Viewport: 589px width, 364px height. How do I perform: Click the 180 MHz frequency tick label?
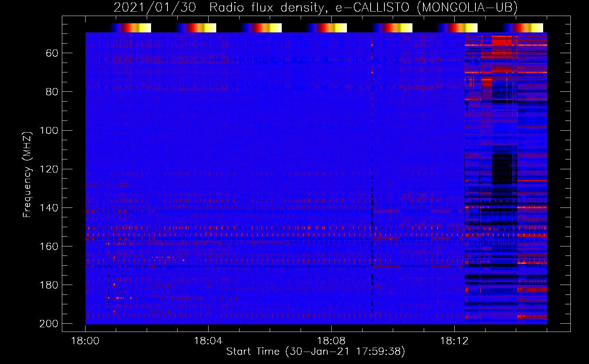pyautogui.click(x=49, y=285)
